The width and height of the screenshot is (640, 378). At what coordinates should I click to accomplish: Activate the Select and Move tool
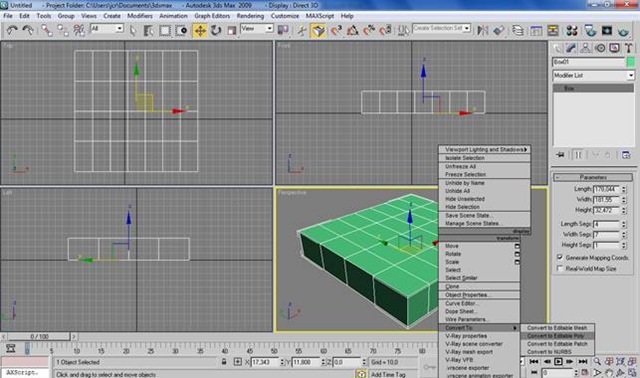pyautogui.click(x=200, y=31)
